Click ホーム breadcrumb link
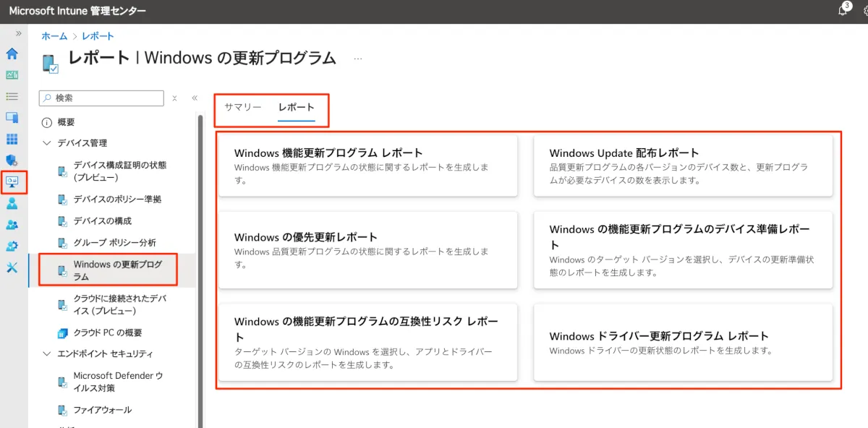This screenshot has width=868, height=428. tap(54, 36)
